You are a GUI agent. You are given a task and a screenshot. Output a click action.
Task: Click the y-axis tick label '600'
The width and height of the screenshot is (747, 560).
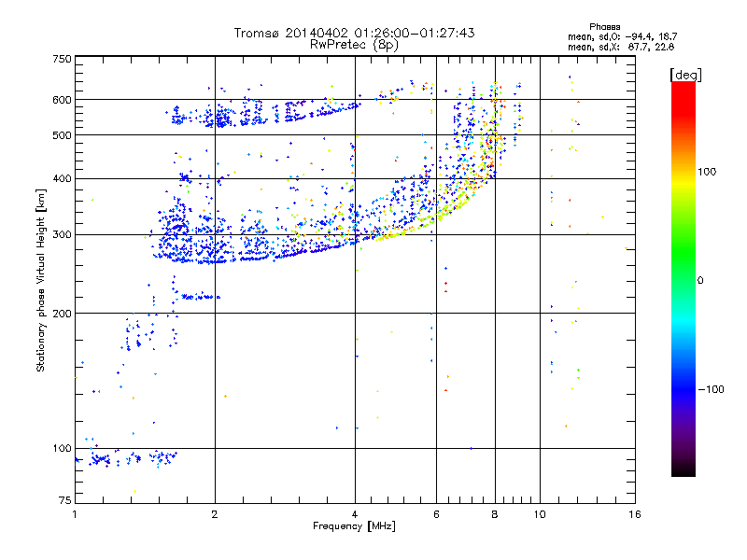62,100
